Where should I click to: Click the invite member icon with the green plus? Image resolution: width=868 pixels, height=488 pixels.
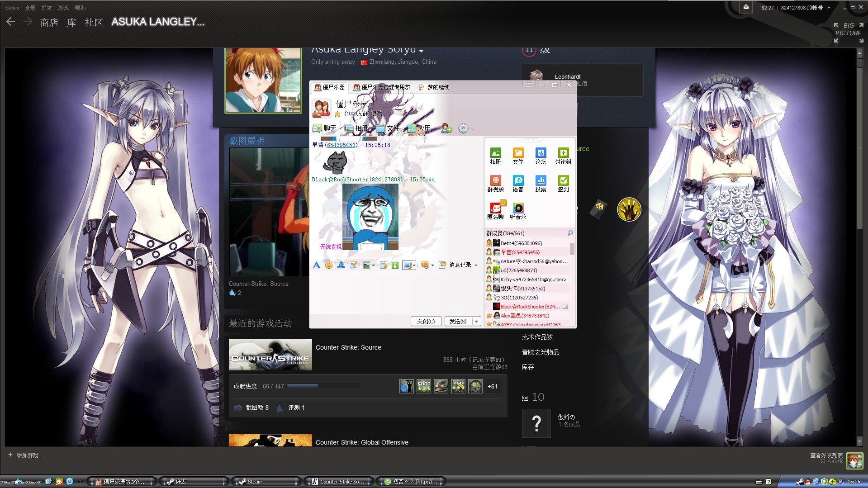tap(446, 128)
